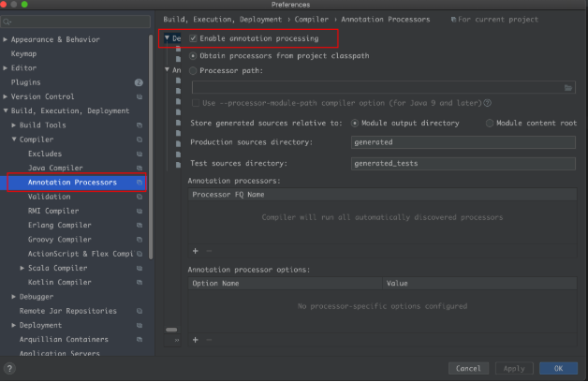This screenshot has width=588, height=382.
Task: Choose Module content root radio button
Action: 490,123
